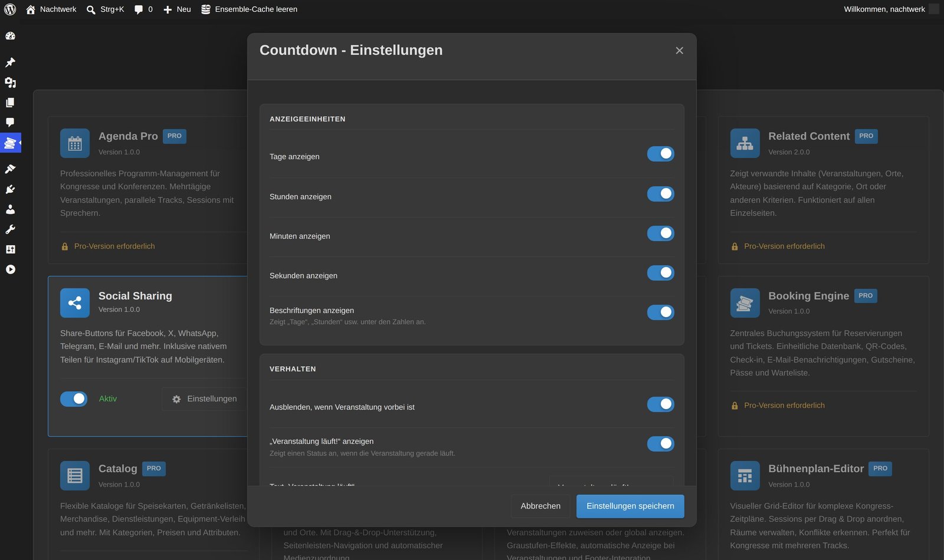Open the Appearance brush icon in sidebar
This screenshot has height=560, width=944.
pos(10,169)
